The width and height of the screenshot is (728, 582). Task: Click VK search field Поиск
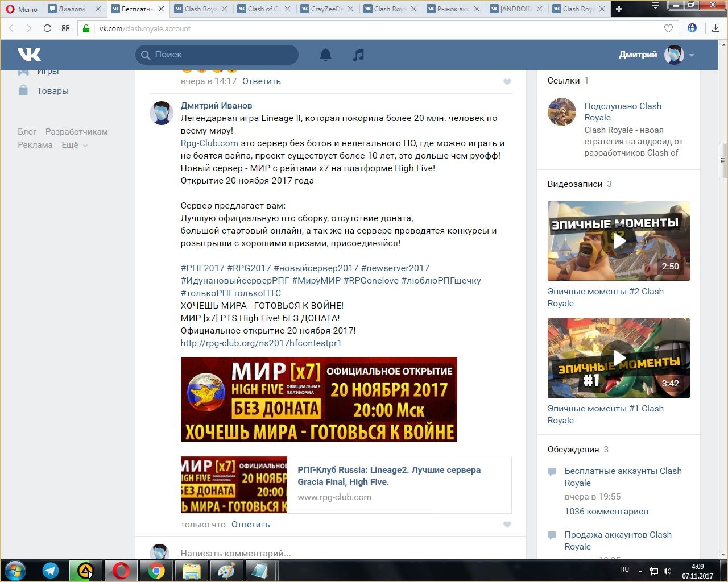217,55
